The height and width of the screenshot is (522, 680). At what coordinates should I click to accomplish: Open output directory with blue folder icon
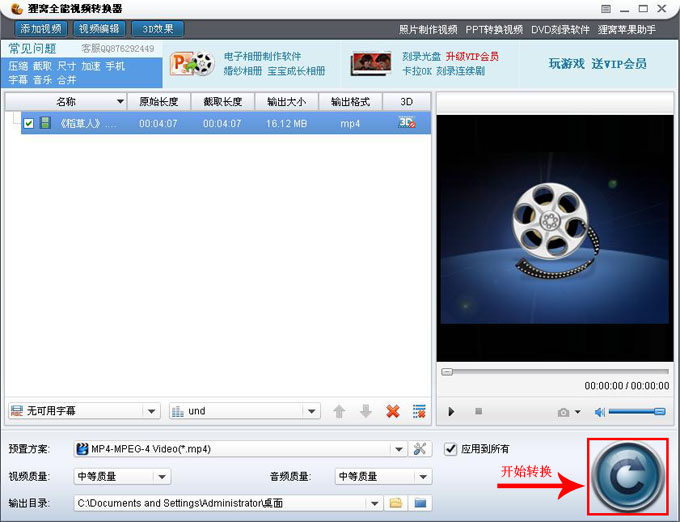coord(420,503)
